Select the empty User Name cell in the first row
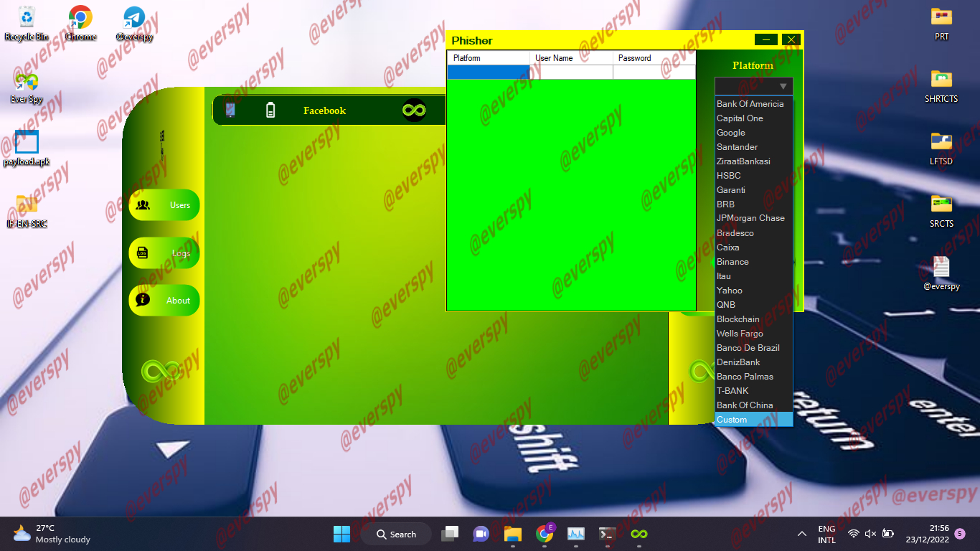980x551 pixels. point(571,72)
